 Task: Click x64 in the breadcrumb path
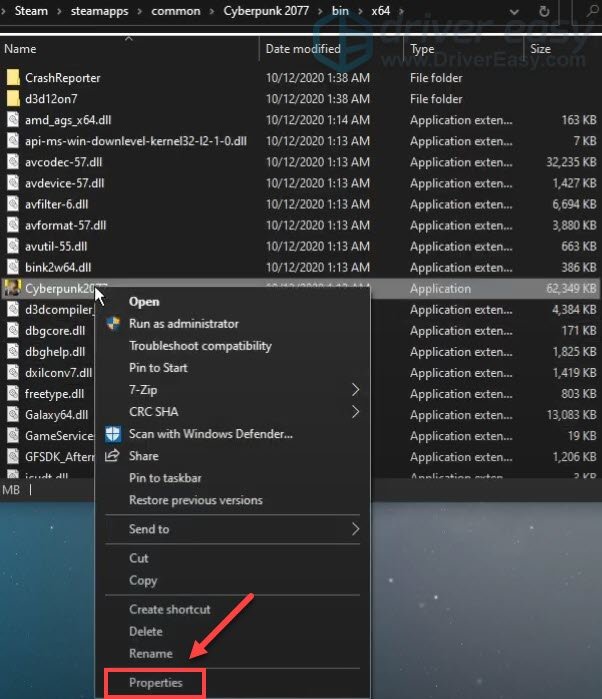(x=381, y=11)
